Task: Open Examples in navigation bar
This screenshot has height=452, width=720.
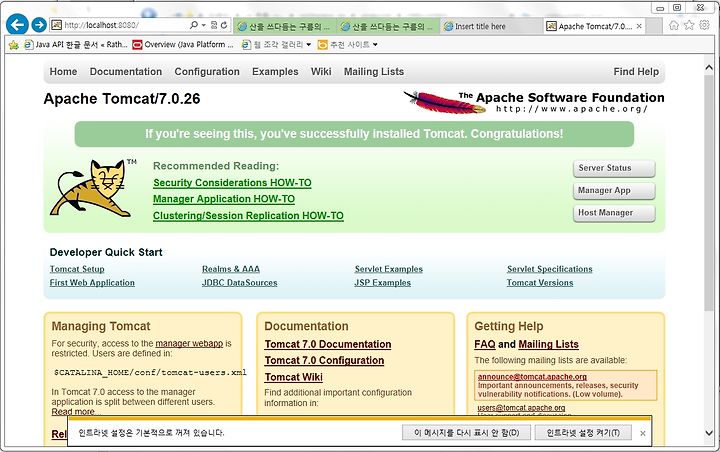Action: pyautogui.click(x=275, y=72)
